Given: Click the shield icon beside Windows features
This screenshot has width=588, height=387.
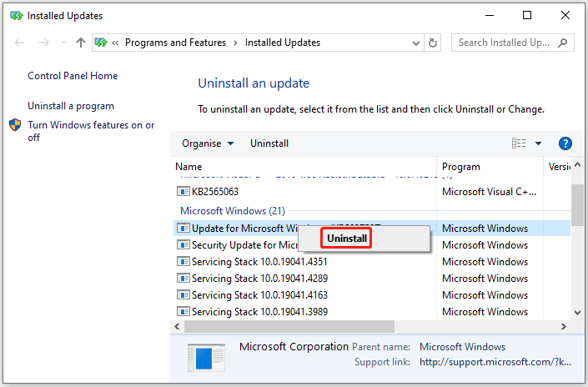Looking at the screenshot, I should point(15,125).
